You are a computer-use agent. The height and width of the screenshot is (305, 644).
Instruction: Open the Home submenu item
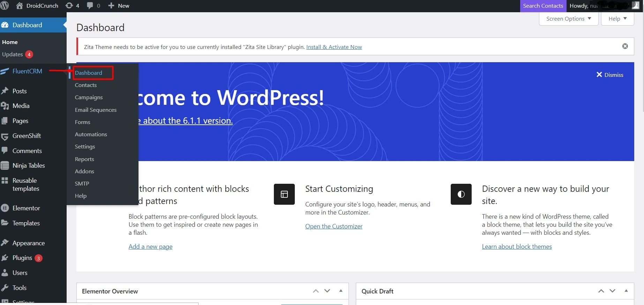[x=10, y=42]
